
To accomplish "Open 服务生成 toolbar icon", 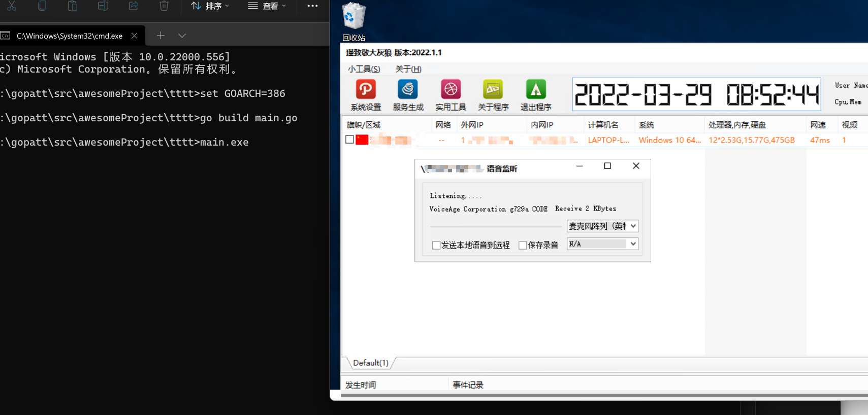I will click(408, 95).
